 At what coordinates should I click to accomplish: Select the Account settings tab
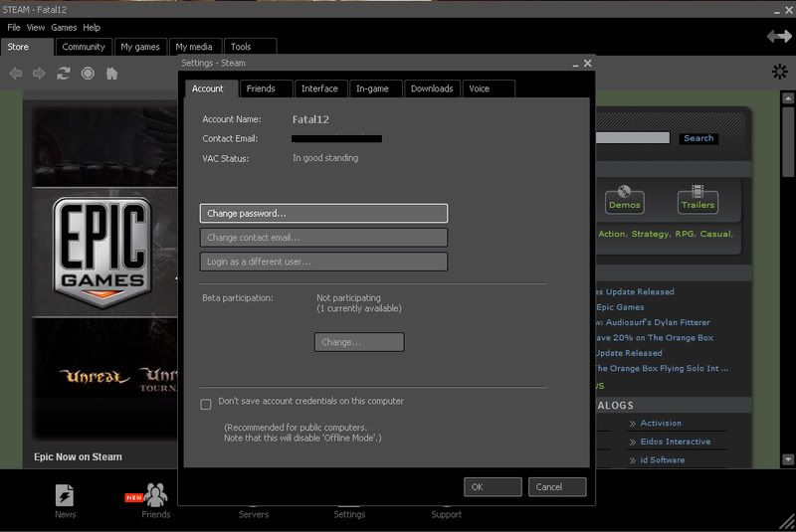tap(211, 89)
